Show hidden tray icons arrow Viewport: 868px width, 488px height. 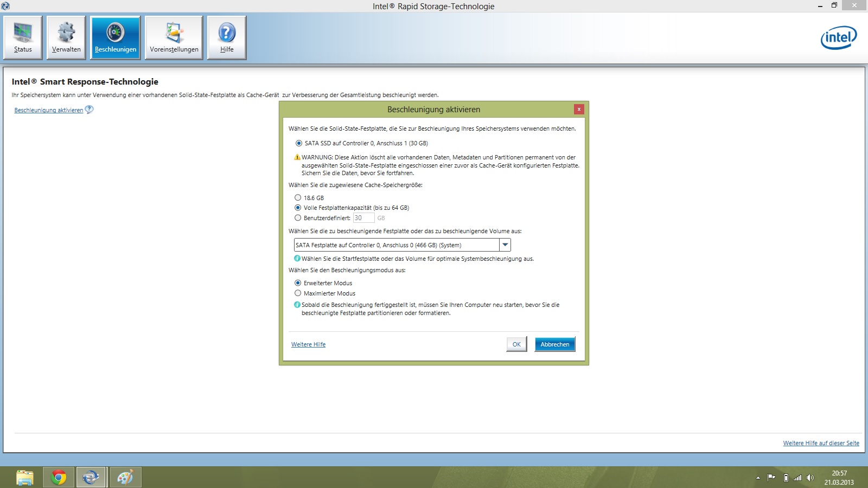coord(758,478)
